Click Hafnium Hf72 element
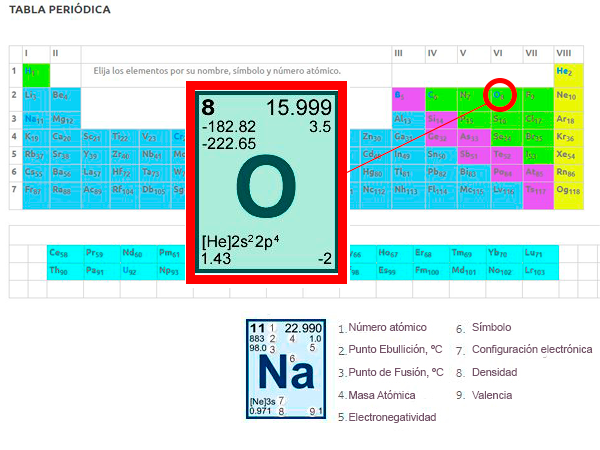600x450 pixels. 125,173
